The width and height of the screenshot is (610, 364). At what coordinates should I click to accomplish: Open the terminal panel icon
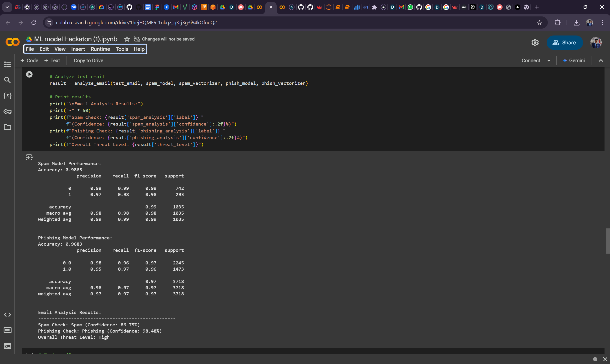pyautogui.click(x=7, y=346)
